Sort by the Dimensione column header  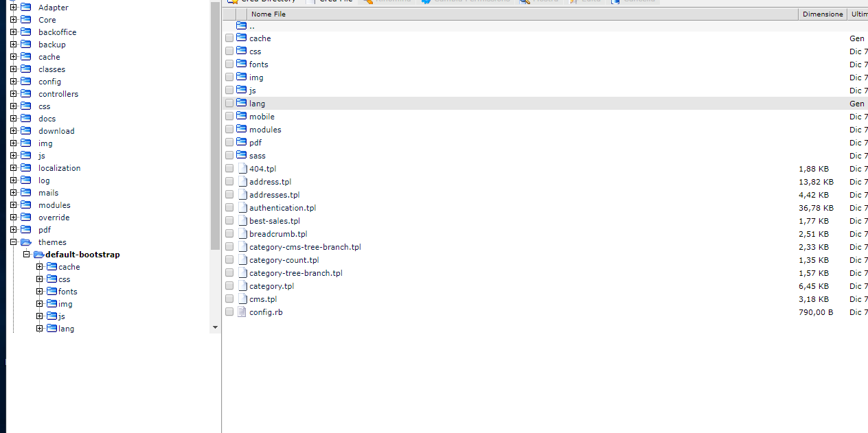click(x=823, y=14)
